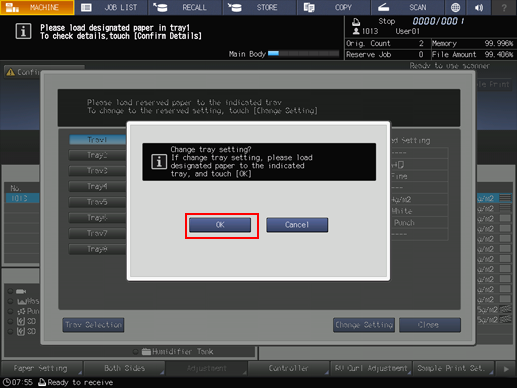517x388 pixels.
Task: Open the MACHINE tab
Action: pos(37,7)
